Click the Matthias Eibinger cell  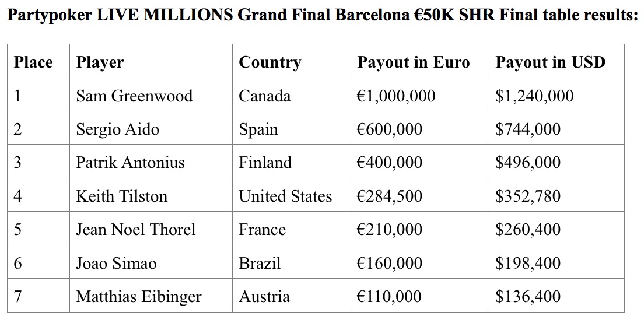coord(150,296)
